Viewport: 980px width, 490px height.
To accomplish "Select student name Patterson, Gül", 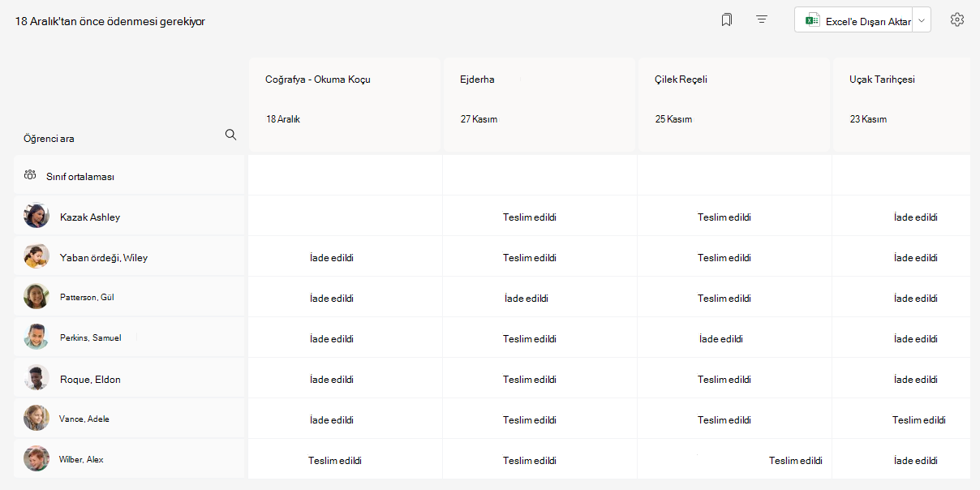I will coord(87,297).
